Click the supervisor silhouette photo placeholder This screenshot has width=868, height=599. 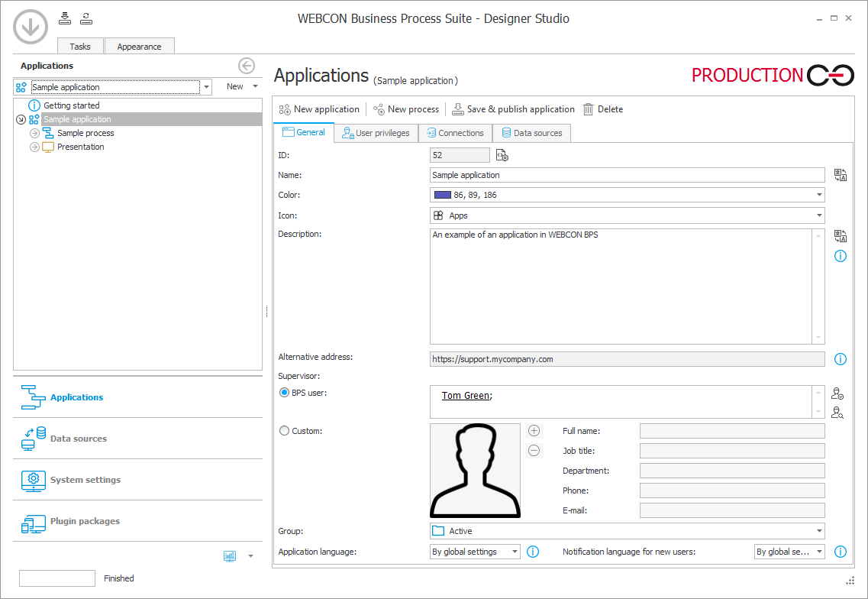click(x=475, y=471)
